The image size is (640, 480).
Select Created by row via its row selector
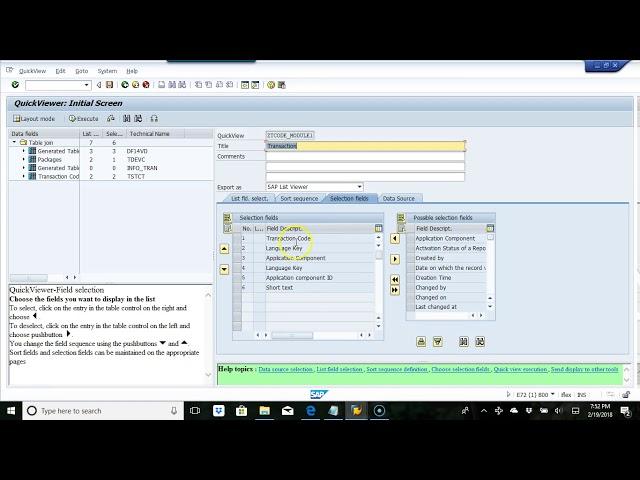[x=411, y=258]
